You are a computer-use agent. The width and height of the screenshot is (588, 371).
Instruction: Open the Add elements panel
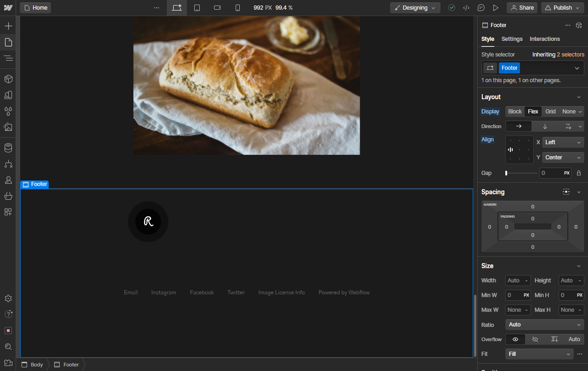[x=8, y=26]
